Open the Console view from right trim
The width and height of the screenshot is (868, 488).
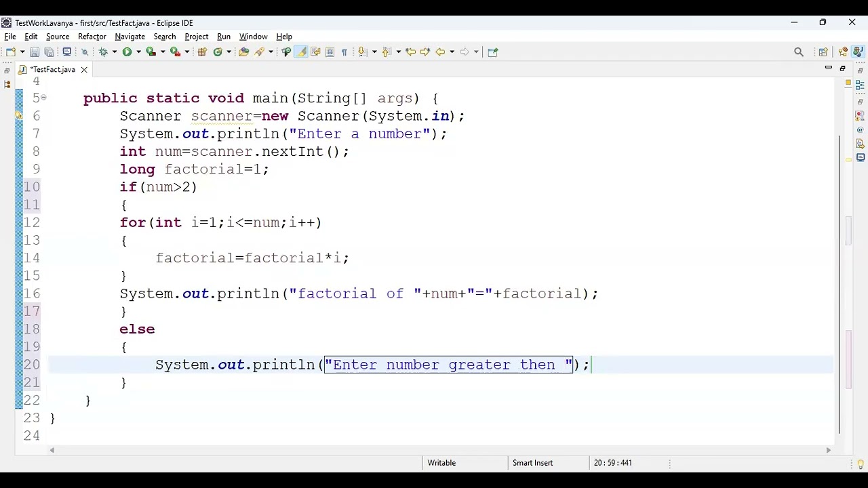pos(860,157)
